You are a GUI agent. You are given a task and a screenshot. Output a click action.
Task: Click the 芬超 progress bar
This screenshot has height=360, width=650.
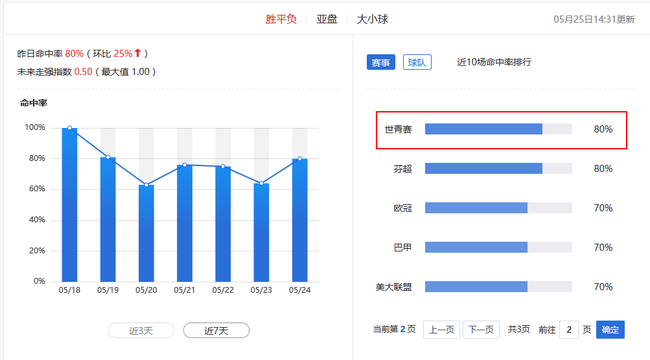[x=498, y=168]
